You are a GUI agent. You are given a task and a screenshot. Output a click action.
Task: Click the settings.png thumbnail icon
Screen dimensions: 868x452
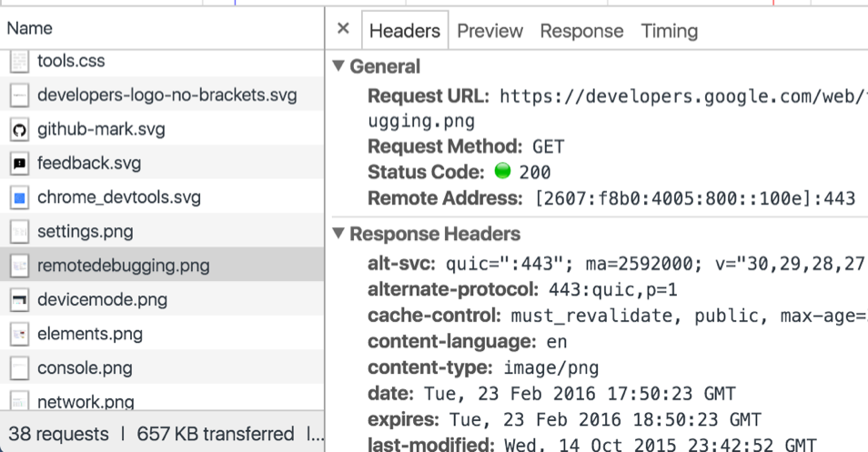(x=19, y=232)
